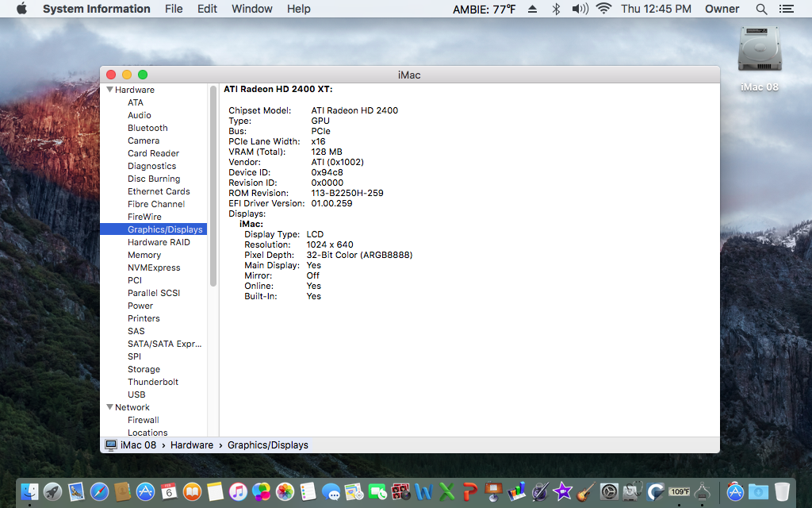Open Numbers chart icon in Dock

[516, 491]
